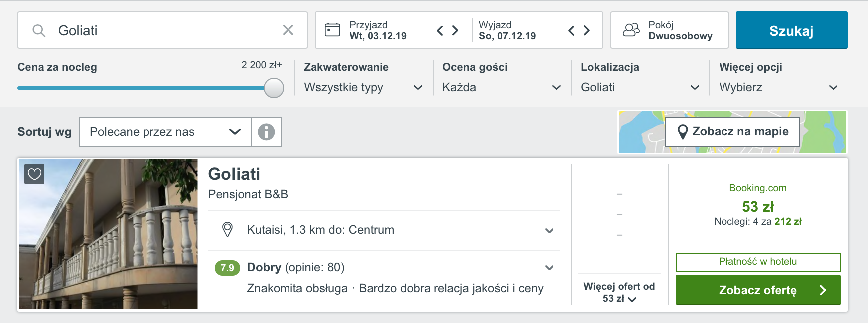Go to previous check-in date

click(x=440, y=31)
